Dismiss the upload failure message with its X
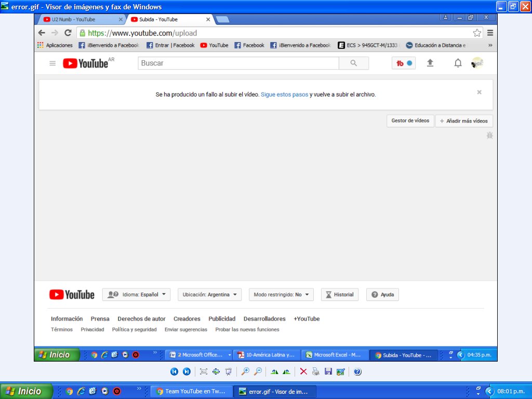The width and height of the screenshot is (532, 399). tap(479, 92)
